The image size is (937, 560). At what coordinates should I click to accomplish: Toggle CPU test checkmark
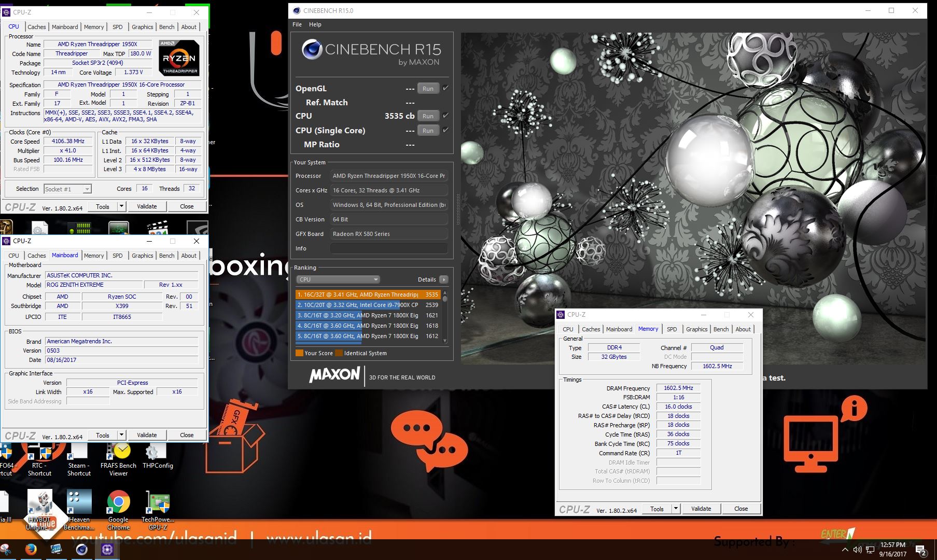pos(445,116)
